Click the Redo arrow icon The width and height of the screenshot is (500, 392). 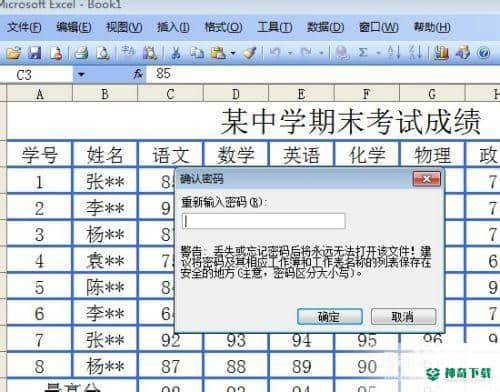tap(306, 52)
